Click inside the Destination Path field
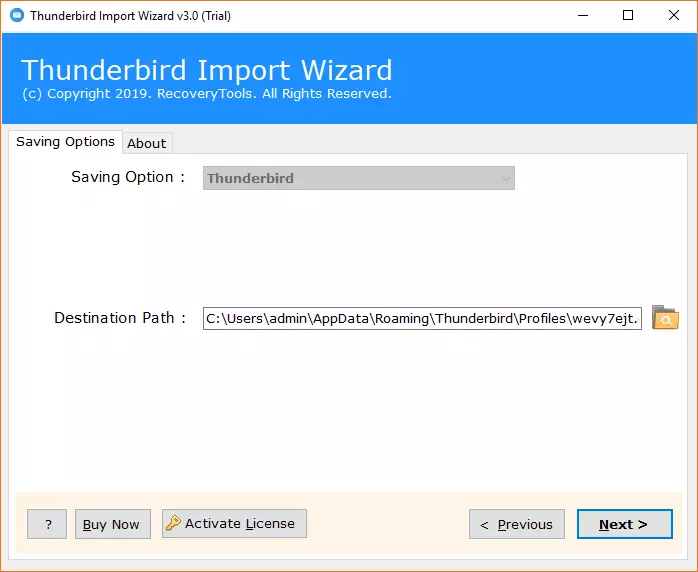This screenshot has height=572, width=698. point(422,318)
